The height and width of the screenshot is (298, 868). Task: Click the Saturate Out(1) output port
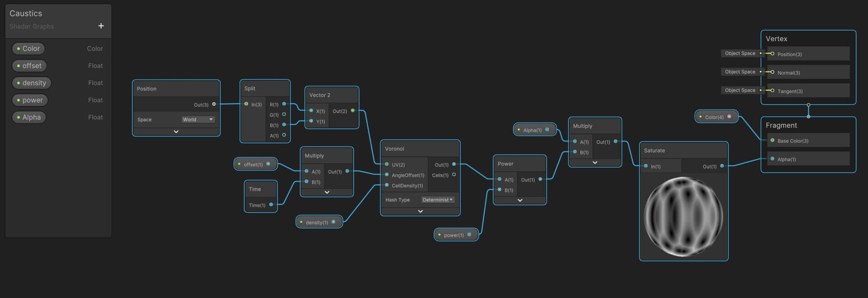[722, 166]
